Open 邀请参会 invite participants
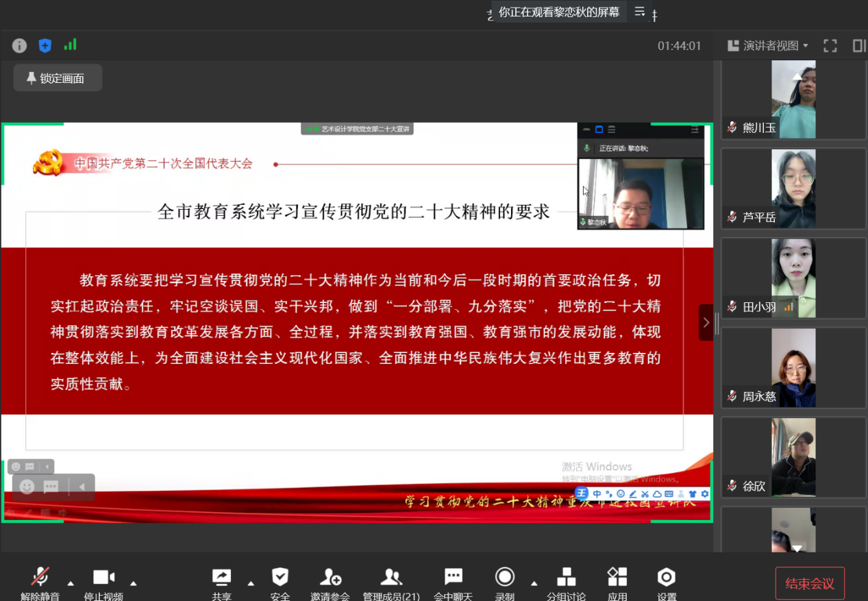This screenshot has width=868, height=601. click(x=330, y=584)
